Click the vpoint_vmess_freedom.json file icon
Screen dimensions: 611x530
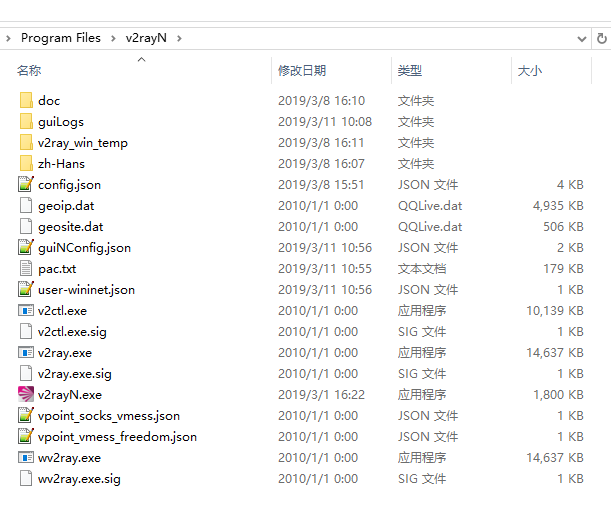pos(26,436)
